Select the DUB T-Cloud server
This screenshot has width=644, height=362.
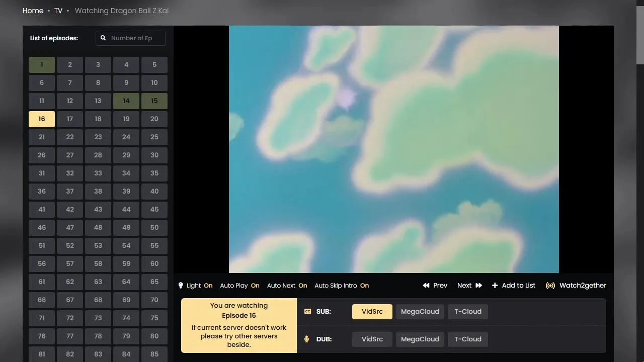468,339
